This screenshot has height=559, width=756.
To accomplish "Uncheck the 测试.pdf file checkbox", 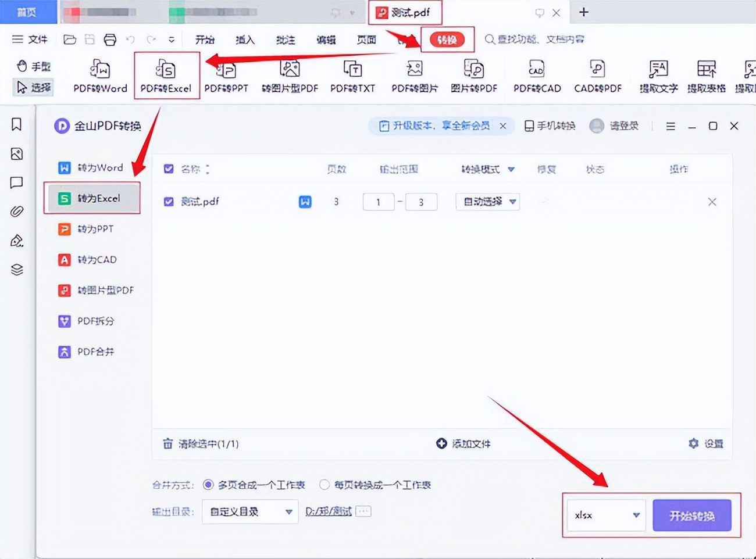I will click(168, 202).
